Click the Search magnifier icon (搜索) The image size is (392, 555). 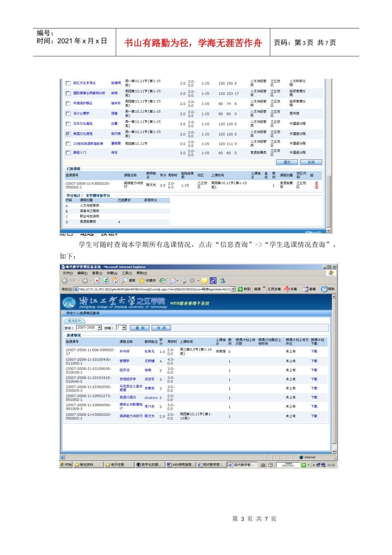pos(125,281)
